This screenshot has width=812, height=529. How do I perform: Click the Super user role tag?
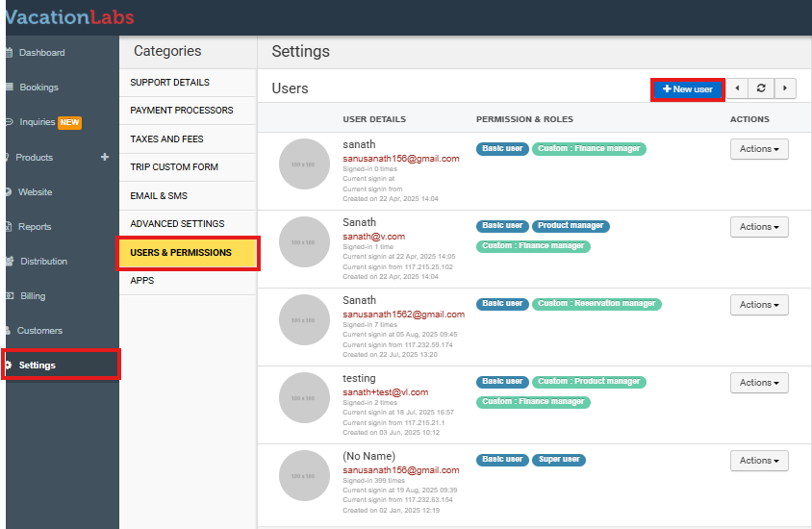(x=558, y=460)
